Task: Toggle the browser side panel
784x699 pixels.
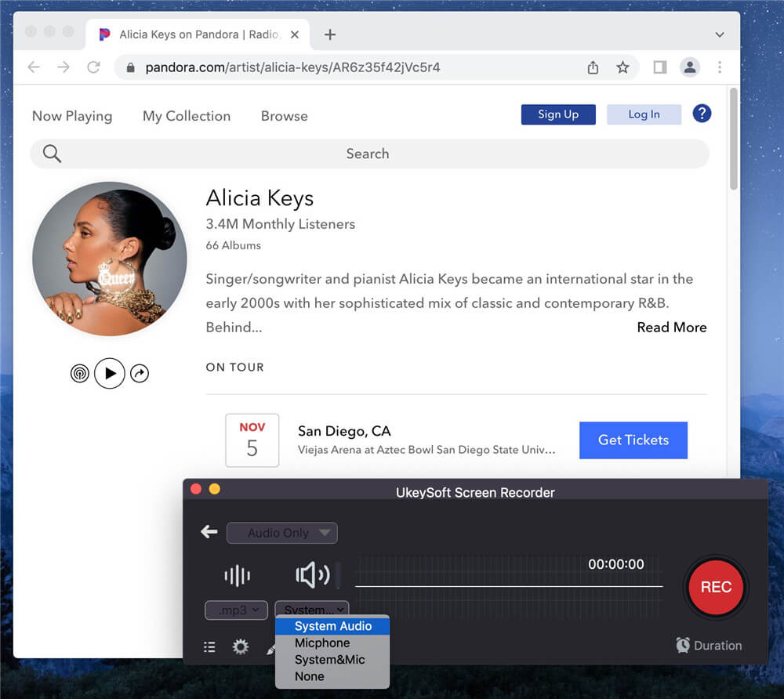Action: (x=660, y=67)
